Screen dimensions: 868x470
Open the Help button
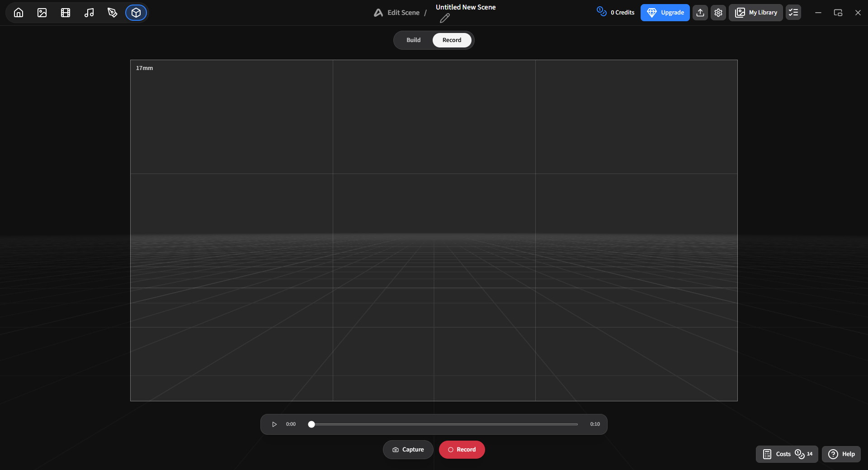pos(841,454)
